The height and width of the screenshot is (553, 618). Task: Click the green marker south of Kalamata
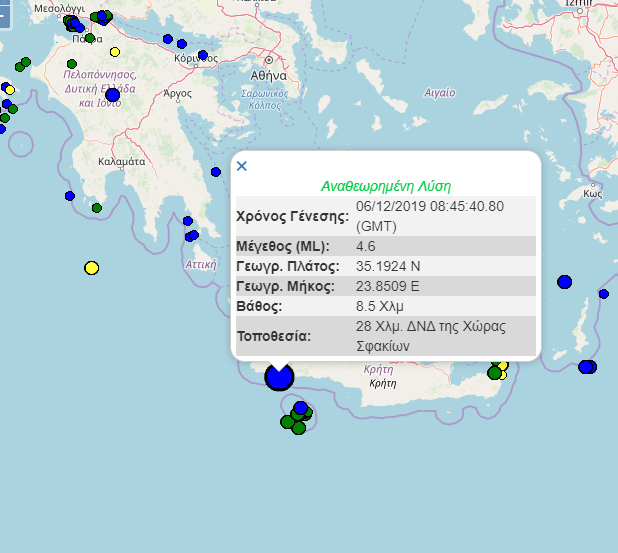coord(97,208)
